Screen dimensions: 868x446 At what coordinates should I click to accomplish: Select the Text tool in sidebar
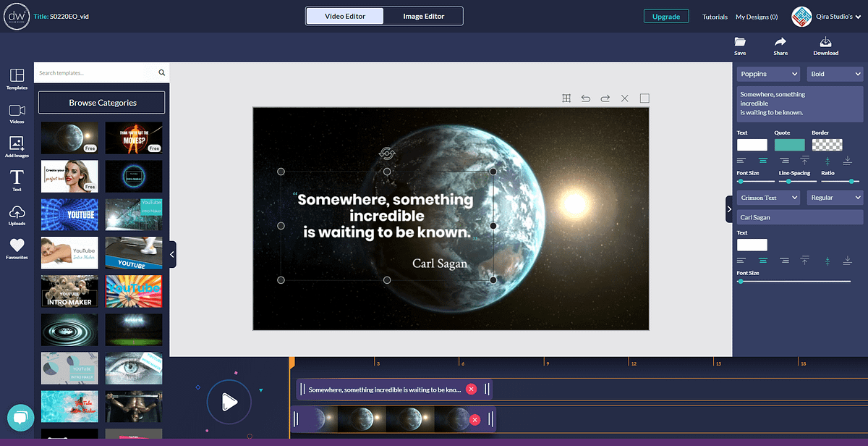pyautogui.click(x=17, y=178)
